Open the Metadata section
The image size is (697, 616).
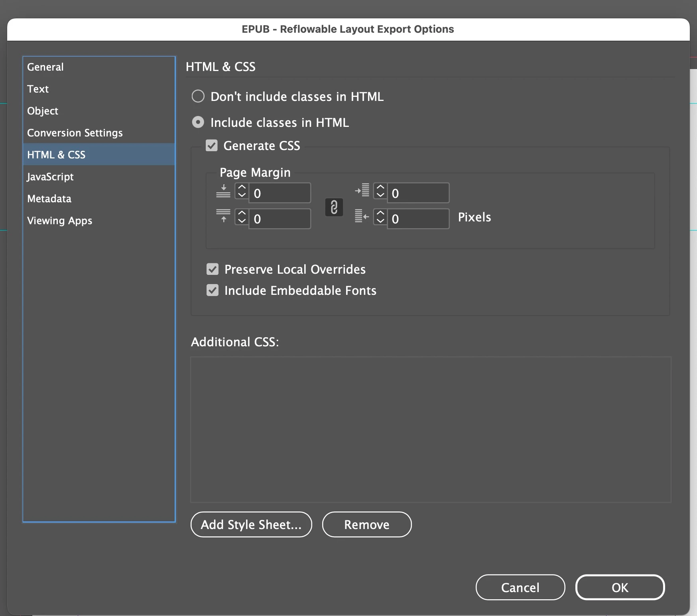pos(99,199)
